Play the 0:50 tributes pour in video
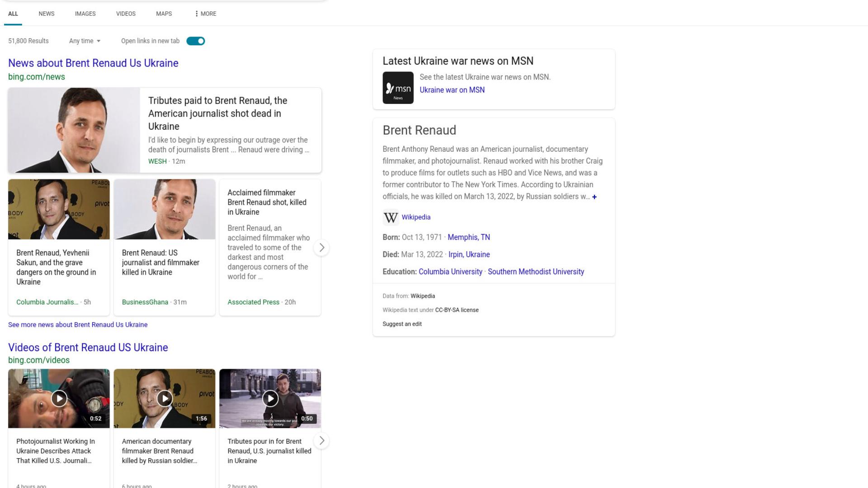Image resolution: width=868 pixels, height=488 pixels. (270, 399)
